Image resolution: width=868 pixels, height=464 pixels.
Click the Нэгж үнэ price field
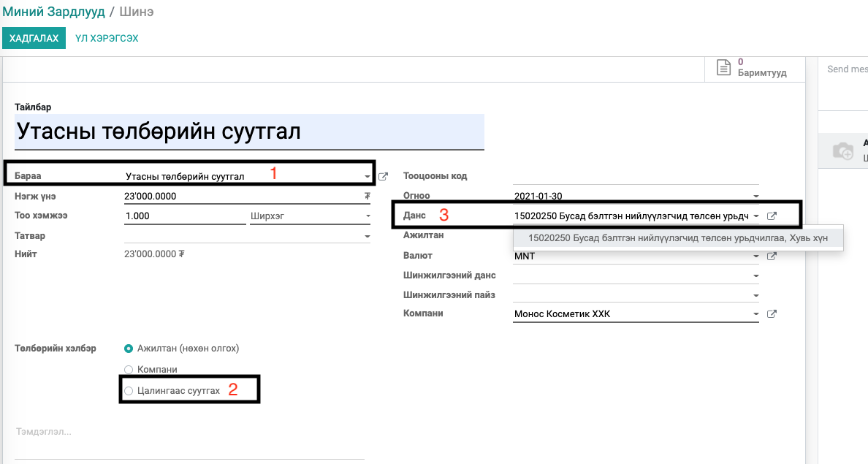247,196
